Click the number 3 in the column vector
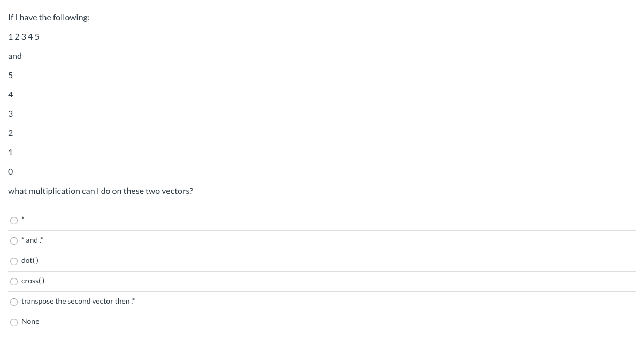644x339 pixels. (x=11, y=114)
